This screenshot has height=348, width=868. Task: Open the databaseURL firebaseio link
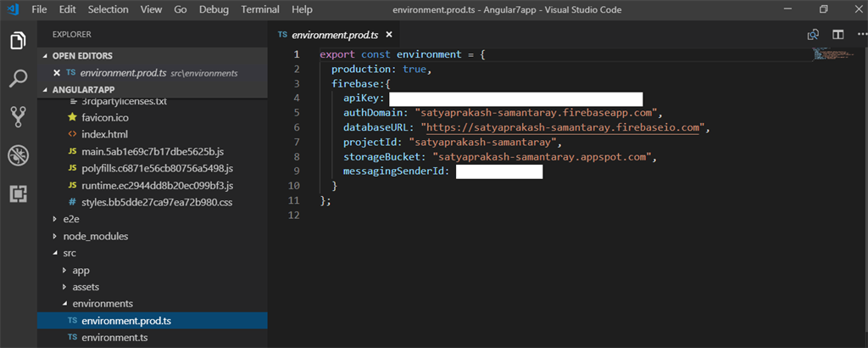[563, 128]
